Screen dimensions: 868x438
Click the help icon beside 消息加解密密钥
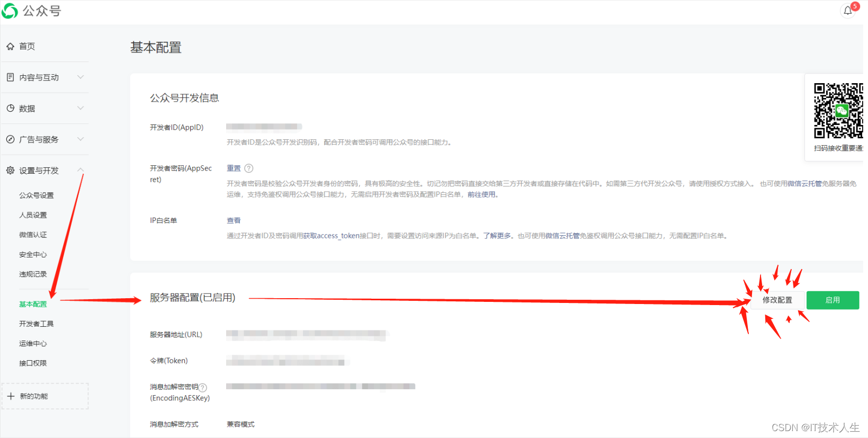[203, 388]
